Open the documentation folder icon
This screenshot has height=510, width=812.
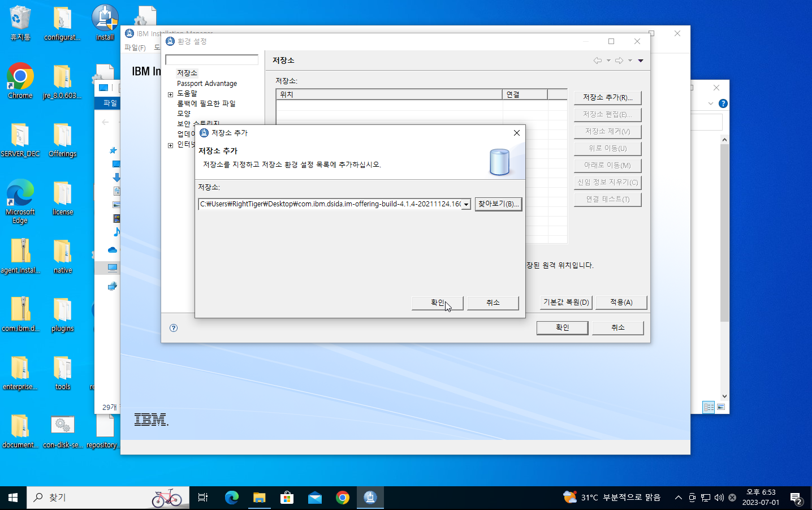tap(20, 431)
